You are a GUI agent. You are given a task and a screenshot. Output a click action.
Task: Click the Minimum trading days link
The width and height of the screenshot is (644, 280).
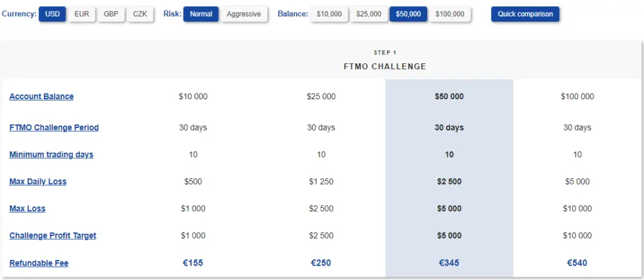(52, 154)
